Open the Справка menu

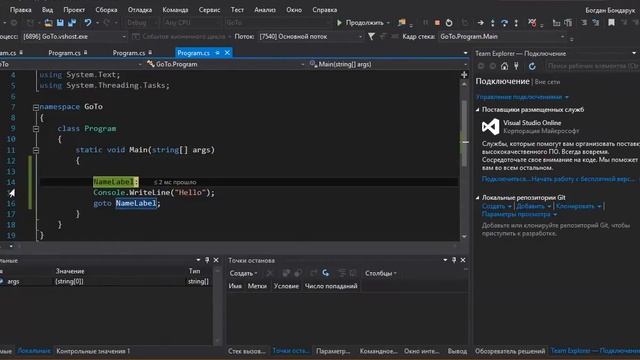coord(324,10)
